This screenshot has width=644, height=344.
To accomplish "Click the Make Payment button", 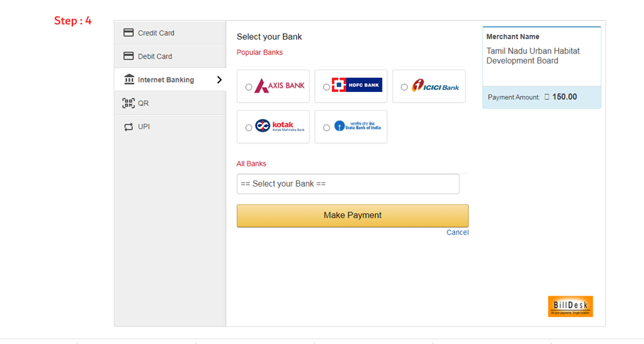I will point(352,216).
